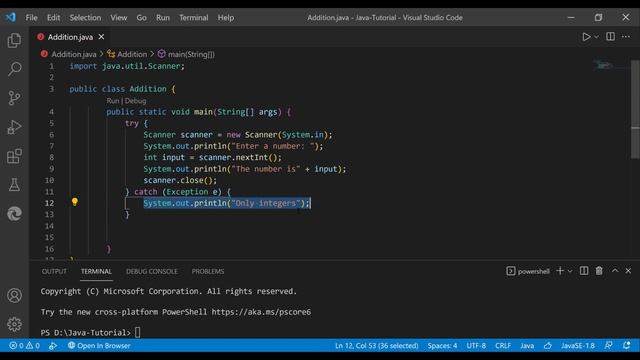Open the Testing flask view
640x360 pixels.
click(14, 185)
